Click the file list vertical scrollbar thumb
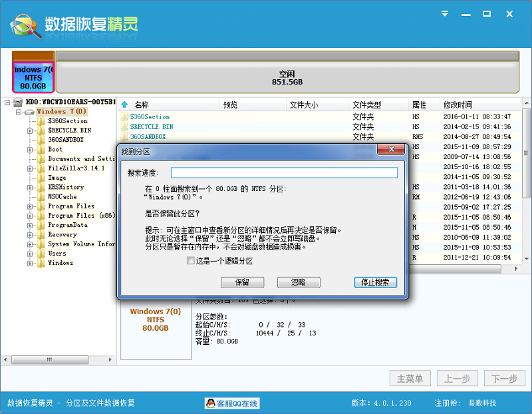The width and height of the screenshot is (532, 414). click(x=526, y=153)
